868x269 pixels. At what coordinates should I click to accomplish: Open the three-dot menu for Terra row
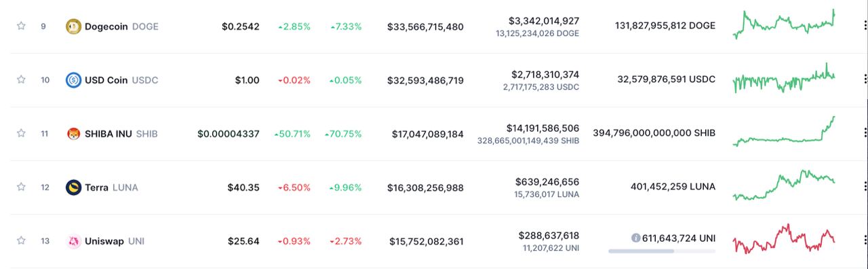(x=865, y=187)
